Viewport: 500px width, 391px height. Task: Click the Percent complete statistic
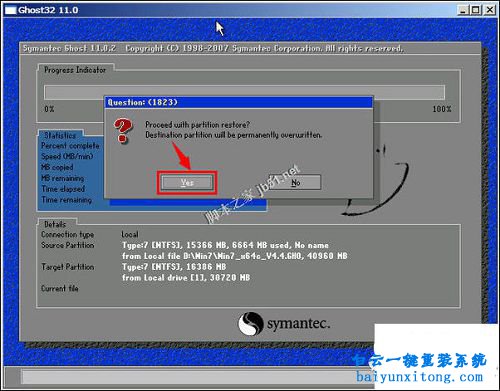70,146
